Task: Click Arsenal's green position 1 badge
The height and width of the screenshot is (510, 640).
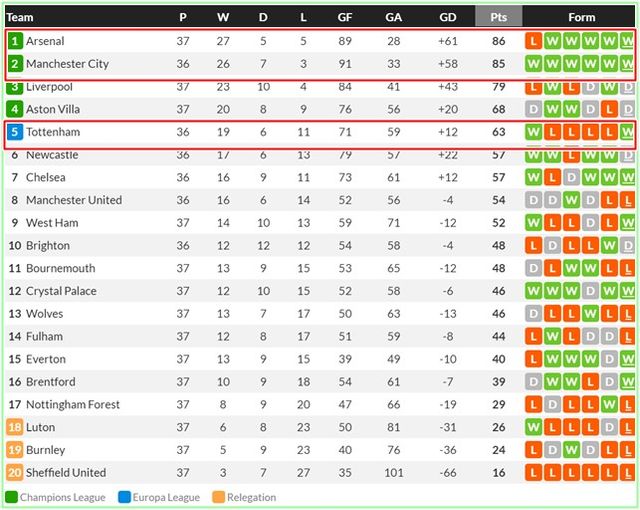Action: click(x=14, y=41)
